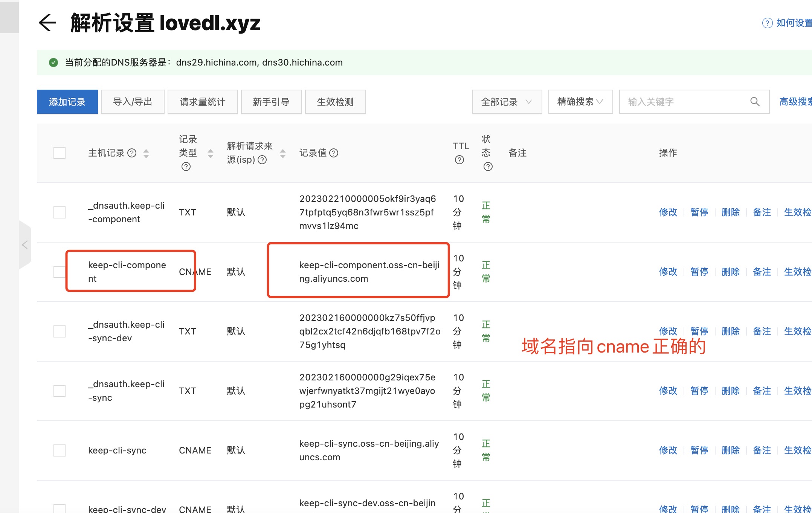Click 删除 for keep-cli-component CNAME row
The height and width of the screenshot is (513, 812).
tap(731, 272)
